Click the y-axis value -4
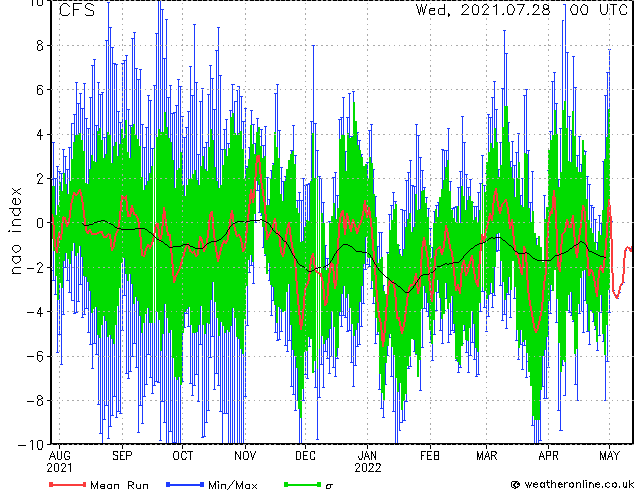Screen dimensions: 634x490 (x=35, y=312)
